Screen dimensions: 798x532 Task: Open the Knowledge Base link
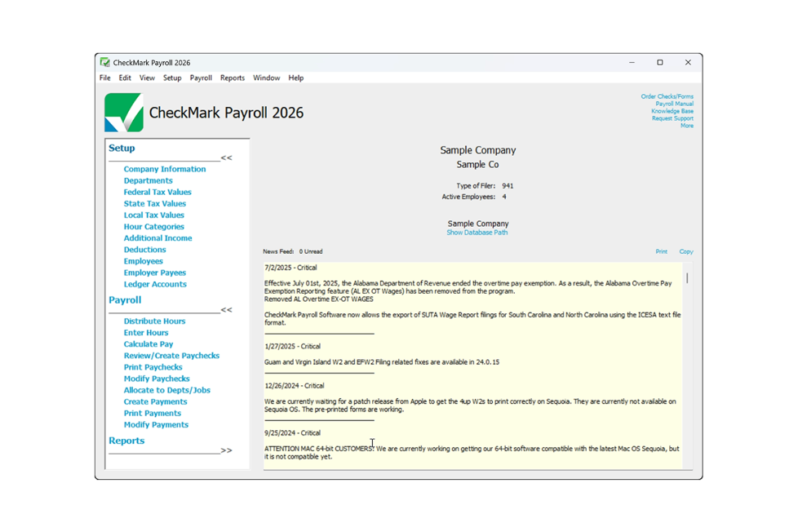click(x=672, y=110)
